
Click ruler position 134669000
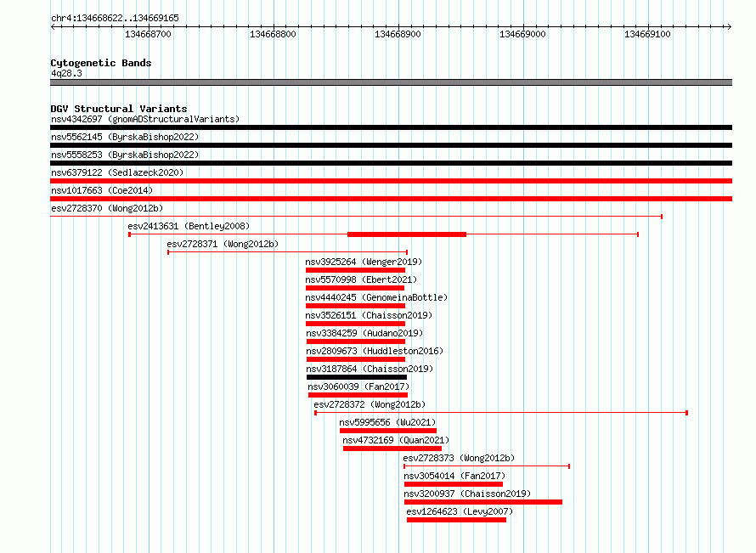[x=522, y=34]
